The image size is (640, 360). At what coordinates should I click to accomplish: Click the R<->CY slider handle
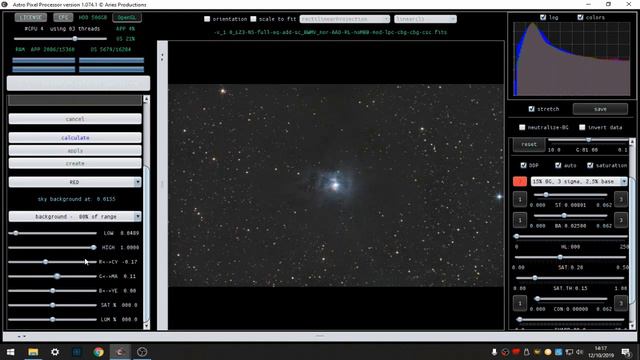click(x=45, y=262)
